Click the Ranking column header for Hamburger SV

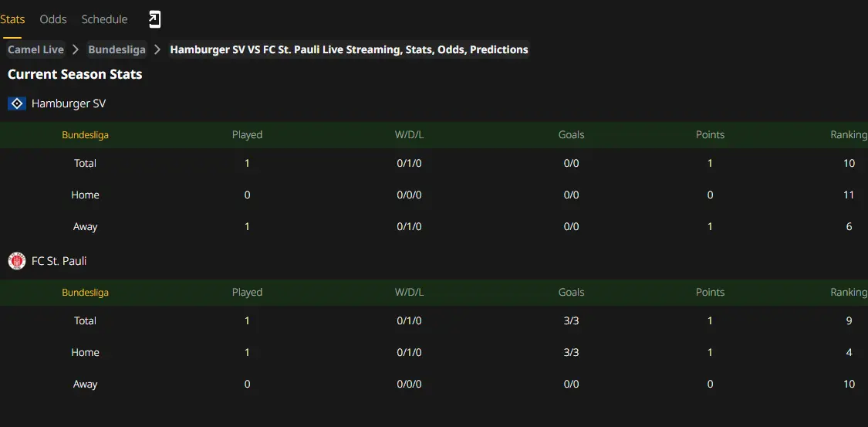tap(849, 134)
